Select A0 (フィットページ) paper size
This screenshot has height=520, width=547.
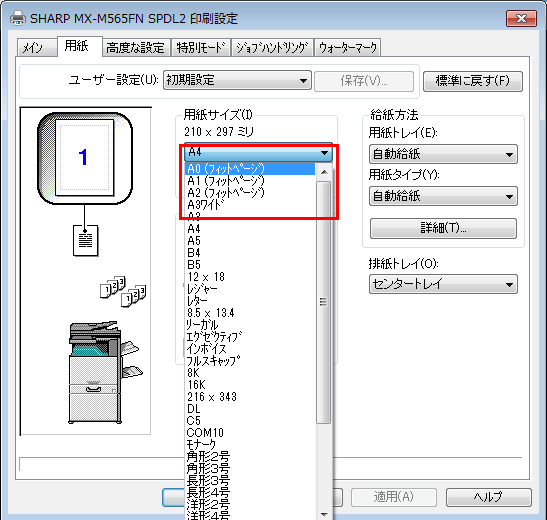point(250,169)
